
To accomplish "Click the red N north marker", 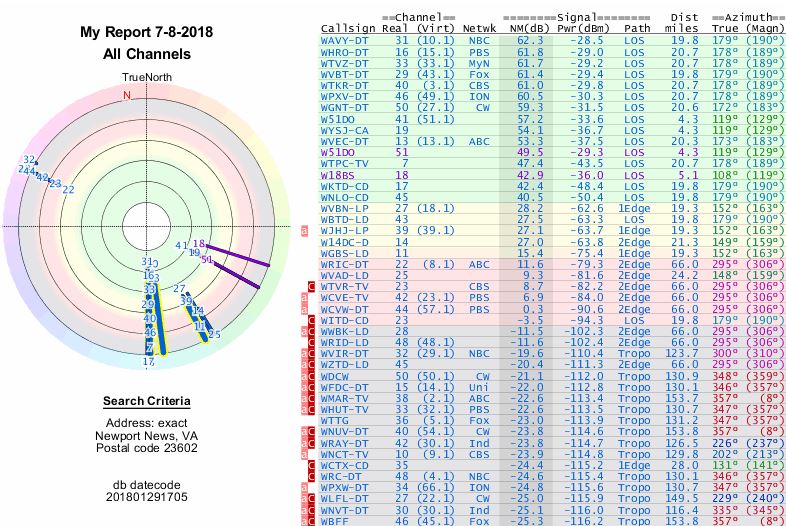I will point(127,96).
